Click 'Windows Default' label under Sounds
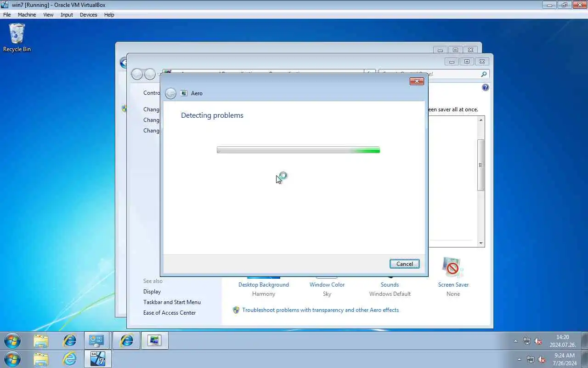 point(390,294)
